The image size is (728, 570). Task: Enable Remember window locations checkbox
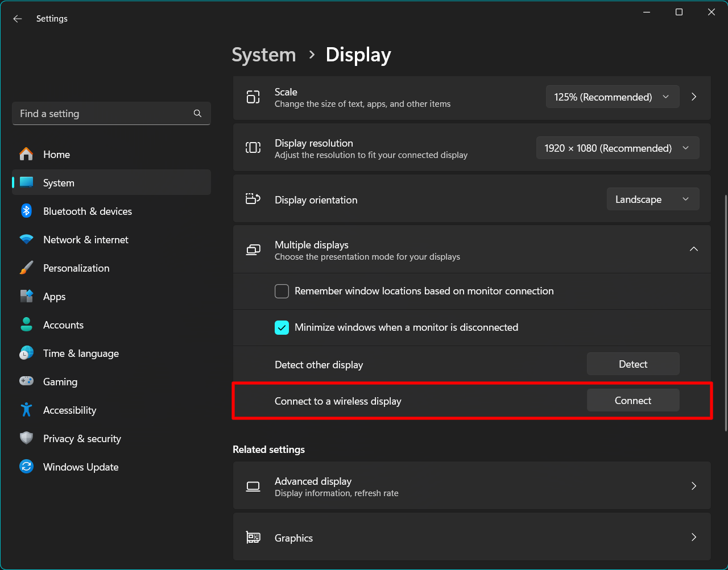pos(282,291)
